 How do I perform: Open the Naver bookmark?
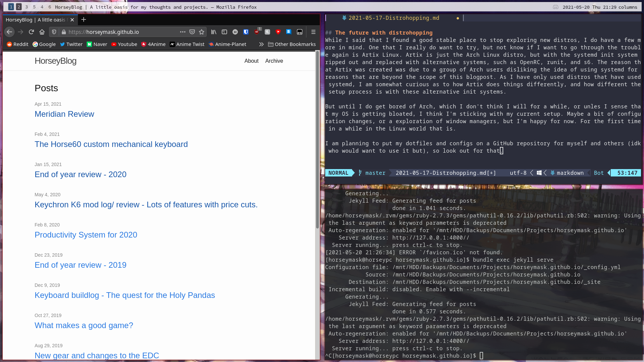point(97,44)
